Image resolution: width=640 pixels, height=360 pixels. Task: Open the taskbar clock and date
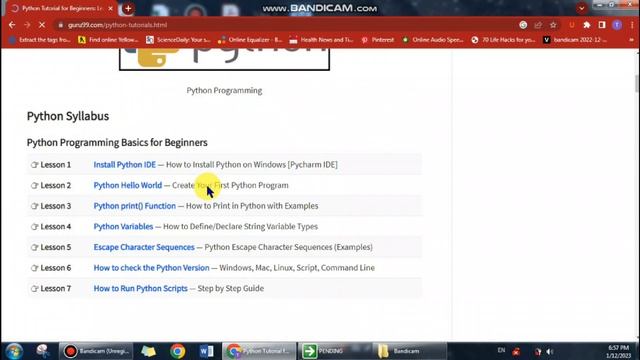(619, 351)
